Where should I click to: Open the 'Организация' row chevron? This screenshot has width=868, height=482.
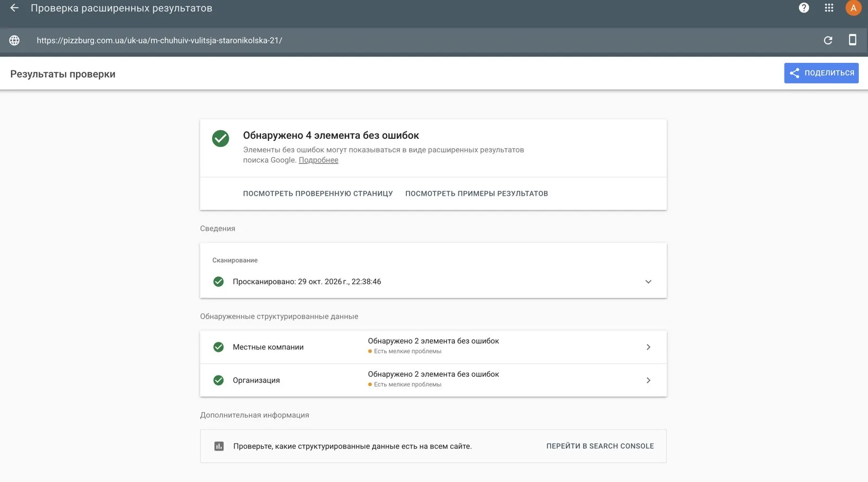(648, 380)
